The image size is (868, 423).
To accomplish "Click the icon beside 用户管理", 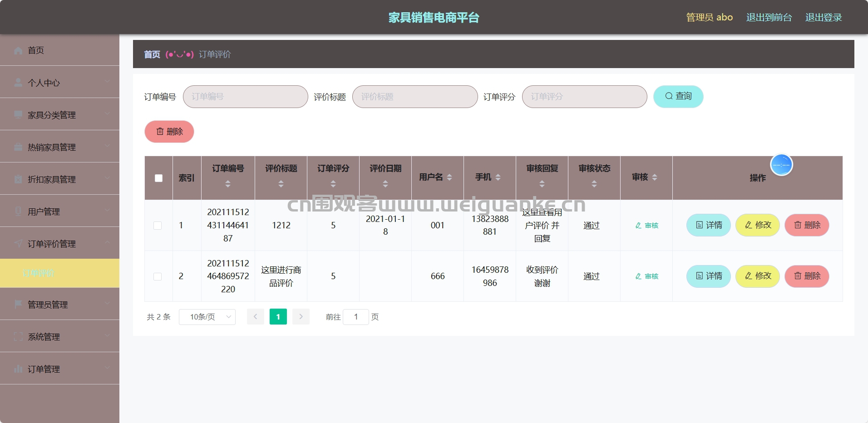I will tap(18, 211).
